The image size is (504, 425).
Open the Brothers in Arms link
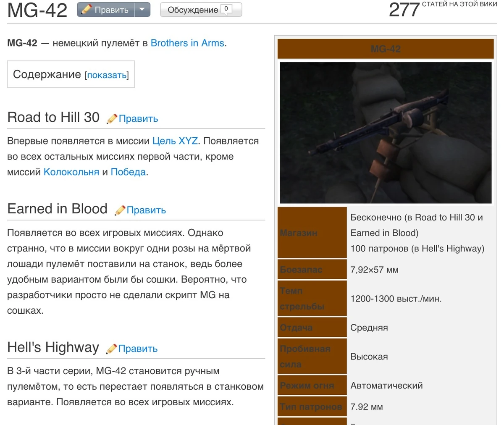pyautogui.click(x=186, y=43)
